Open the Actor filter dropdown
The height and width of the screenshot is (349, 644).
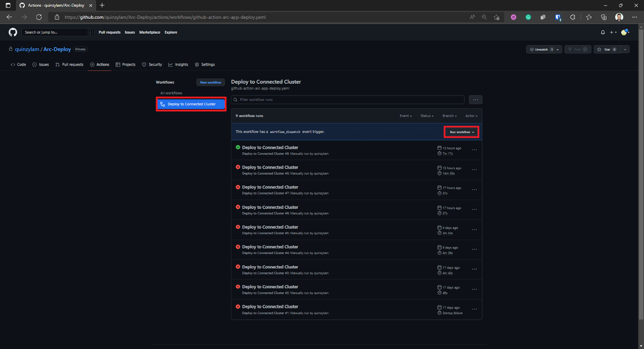tap(471, 116)
